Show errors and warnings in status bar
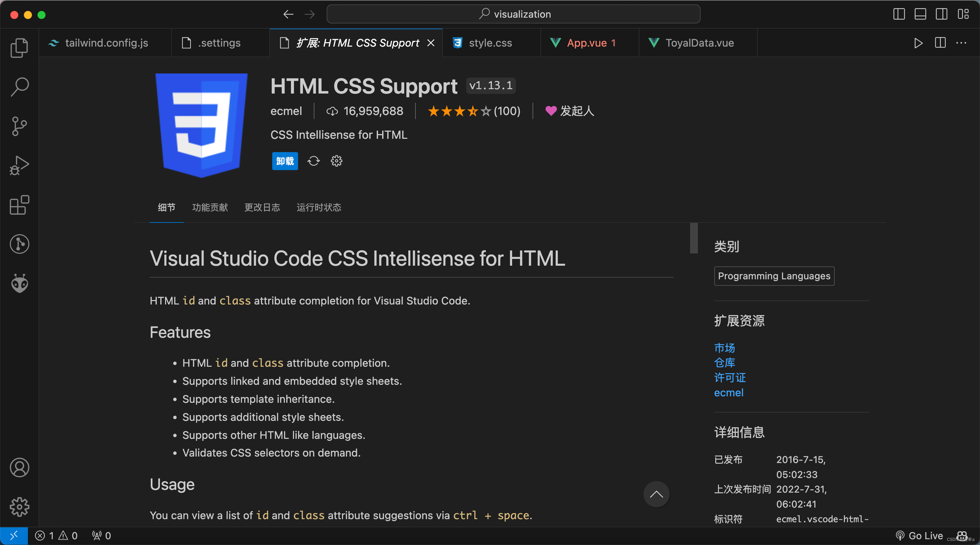 (56, 536)
